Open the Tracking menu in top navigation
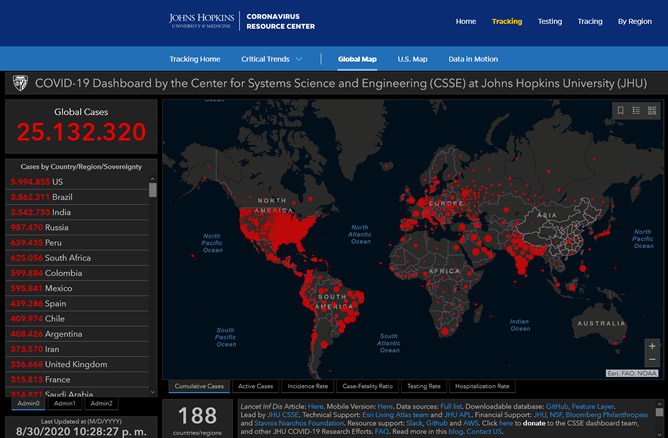Screen dimensions: 668x438 pyautogui.click(x=506, y=21)
